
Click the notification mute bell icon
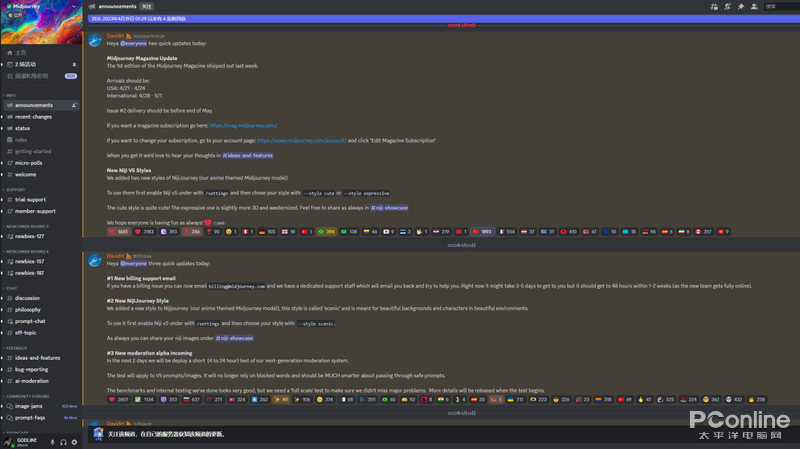(x=728, y=7)
